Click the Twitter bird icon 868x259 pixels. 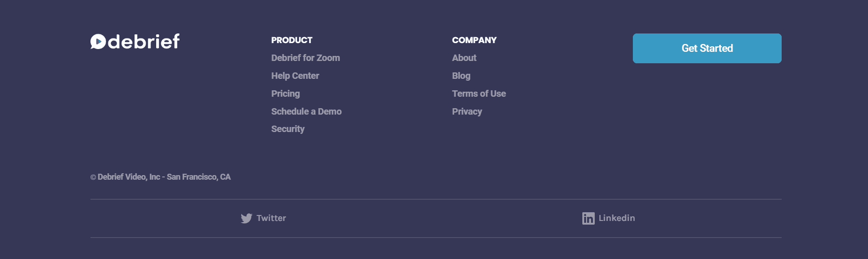(x=247, y=218)
